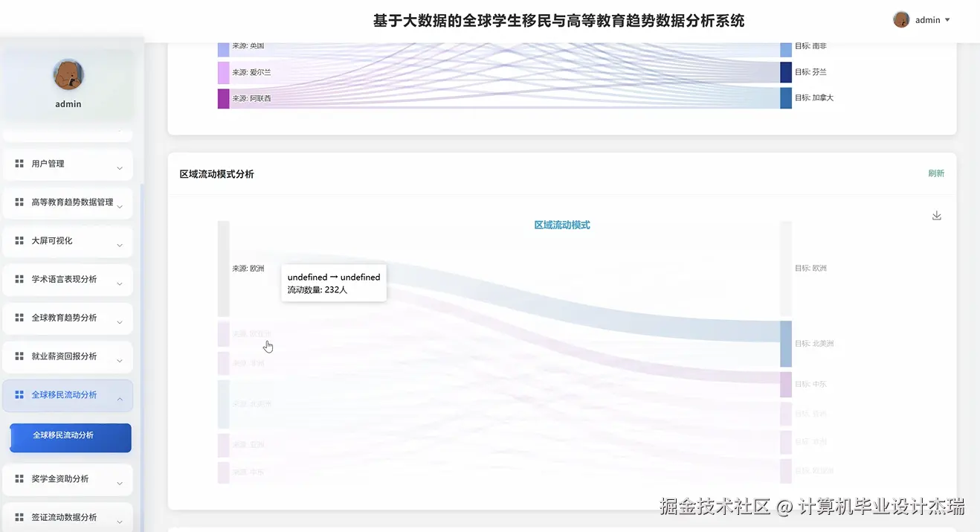Screen dimensions: 980x532
Task: Expand the 全球教育趋势分析 chevron
Action: point(120,322)
